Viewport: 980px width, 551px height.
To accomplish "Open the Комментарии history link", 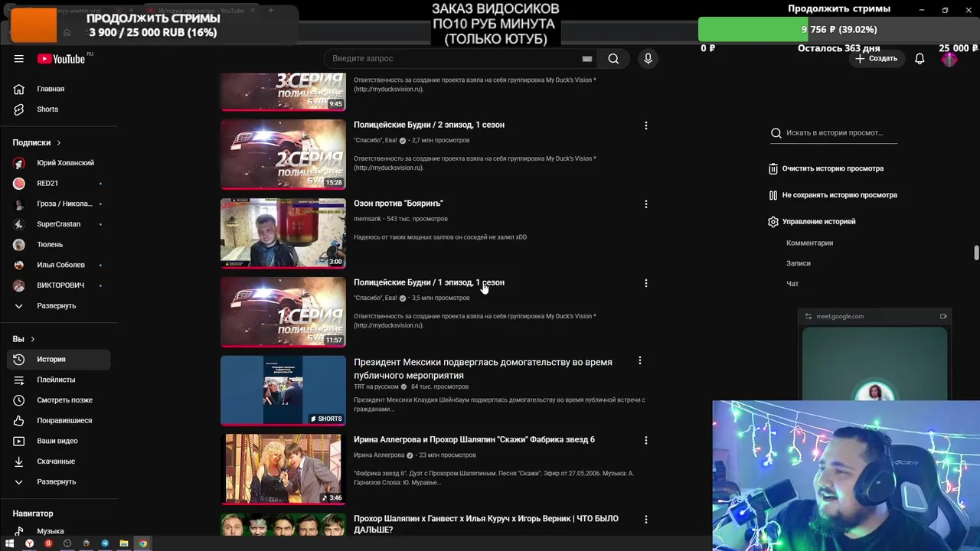I will [x=809, y=243].
